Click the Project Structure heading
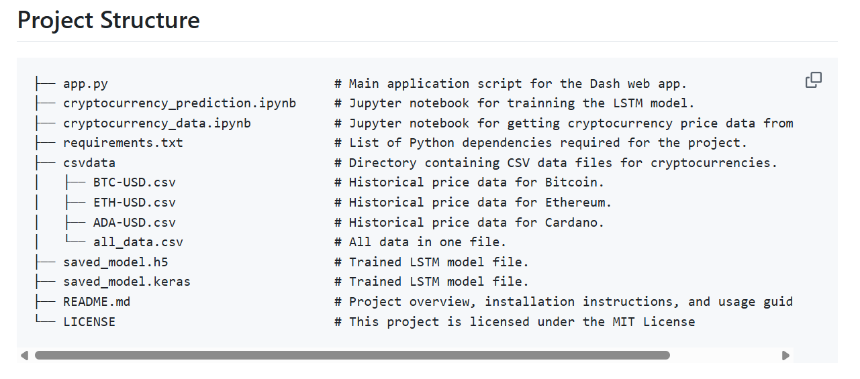 click(109, 20)
